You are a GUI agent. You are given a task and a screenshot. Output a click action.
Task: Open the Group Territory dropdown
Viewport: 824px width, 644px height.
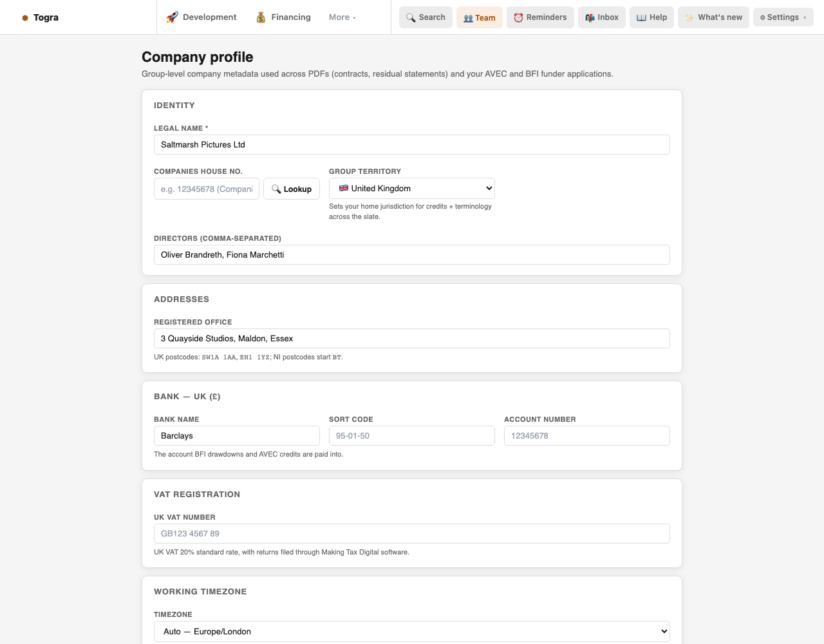412,188
